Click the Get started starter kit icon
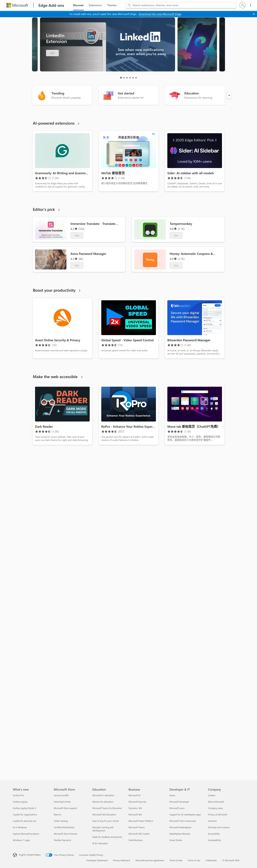This screenshot has height=868, width=257. (x=108, y=95)
